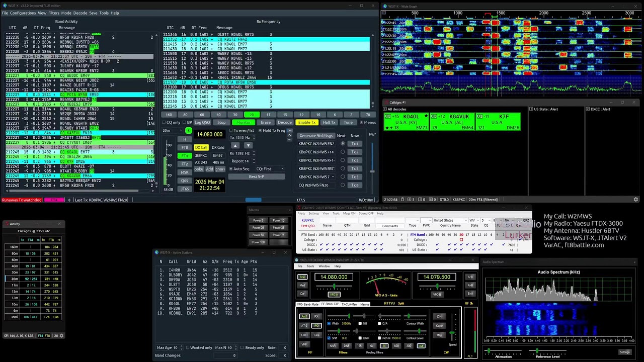This screenshot has height=362, width=644.
Task: Click the B>A VFO copy button
Action: click(470, 293)
